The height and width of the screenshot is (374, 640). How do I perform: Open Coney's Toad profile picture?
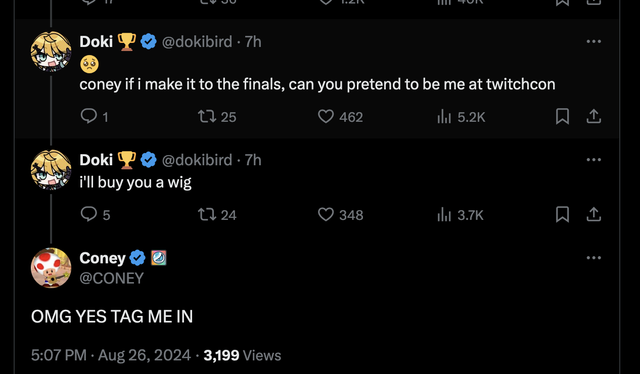click(51, 268)
